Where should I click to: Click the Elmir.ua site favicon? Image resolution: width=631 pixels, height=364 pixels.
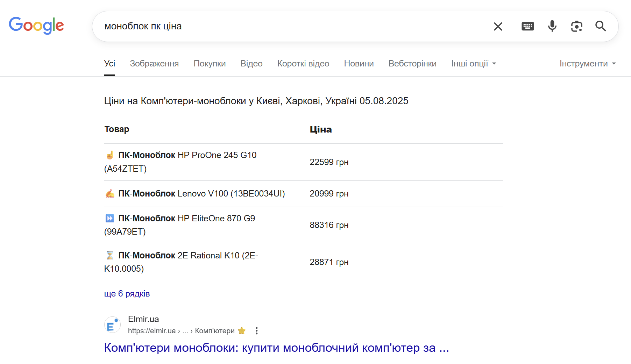112,325
